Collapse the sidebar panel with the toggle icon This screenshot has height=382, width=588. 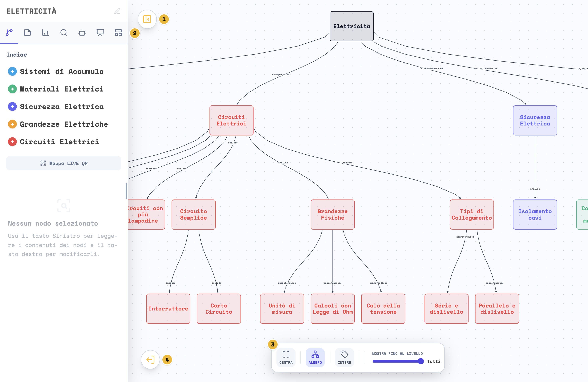147,19
